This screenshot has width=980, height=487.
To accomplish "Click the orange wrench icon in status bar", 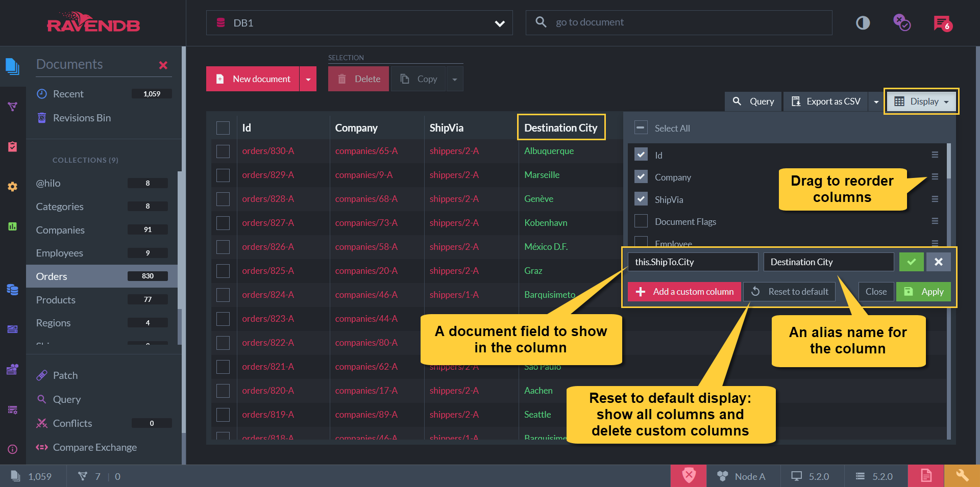I will click(962, 476).
